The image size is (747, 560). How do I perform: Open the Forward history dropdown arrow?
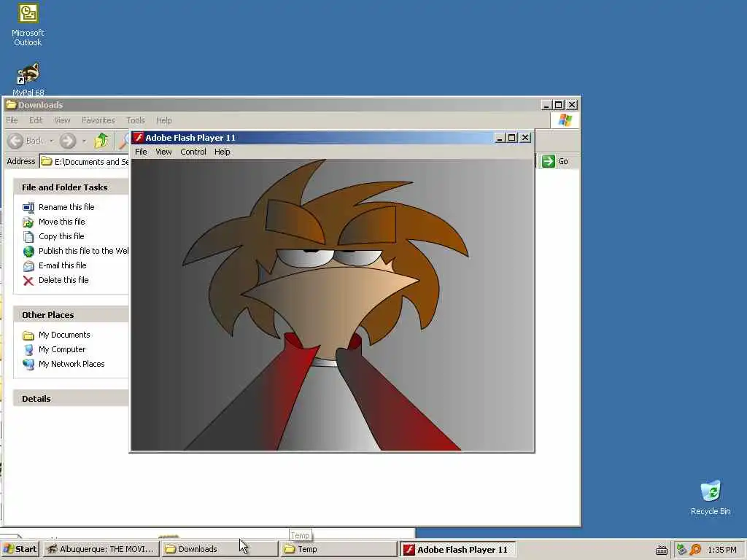(x=84, y=141)
